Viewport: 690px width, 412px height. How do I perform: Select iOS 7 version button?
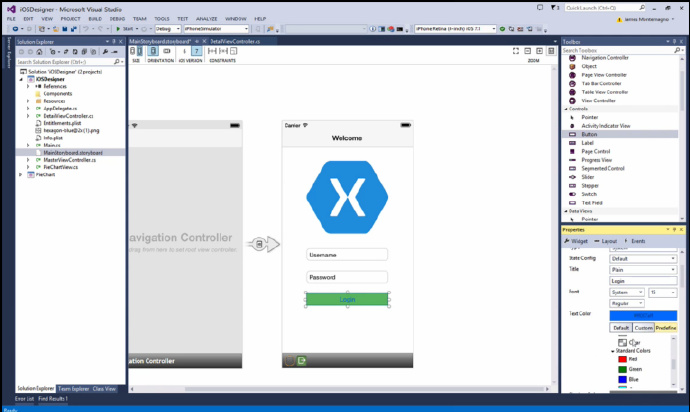(x=196, y=51)
